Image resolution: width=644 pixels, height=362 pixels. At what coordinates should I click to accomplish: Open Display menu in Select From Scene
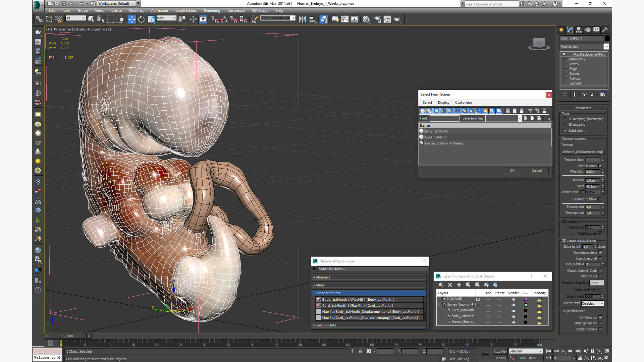click(x=443, y=103)
